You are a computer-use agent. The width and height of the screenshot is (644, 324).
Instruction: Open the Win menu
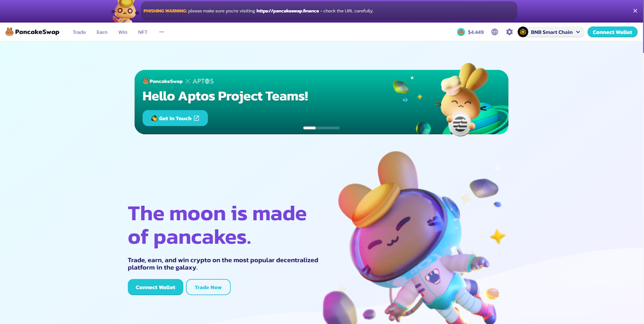pyautogui.click(x=123, y=32)
